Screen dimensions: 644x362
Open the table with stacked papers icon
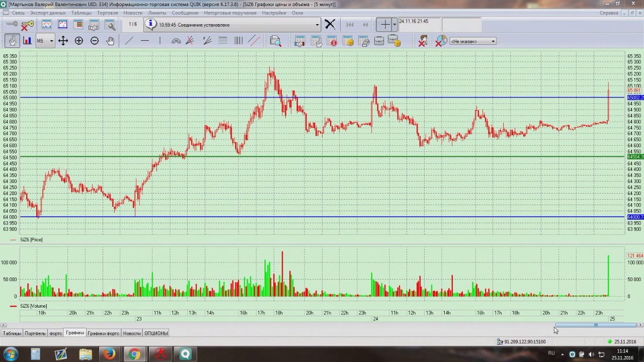tap(364, 41)
